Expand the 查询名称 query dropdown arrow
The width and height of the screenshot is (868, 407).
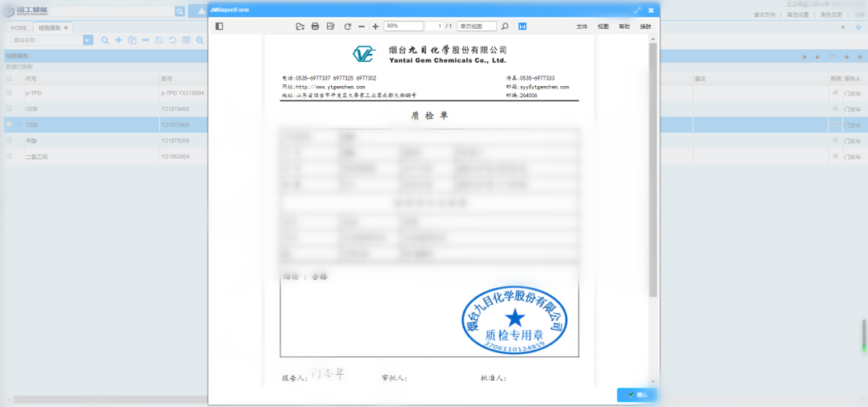tap(88, 40)
